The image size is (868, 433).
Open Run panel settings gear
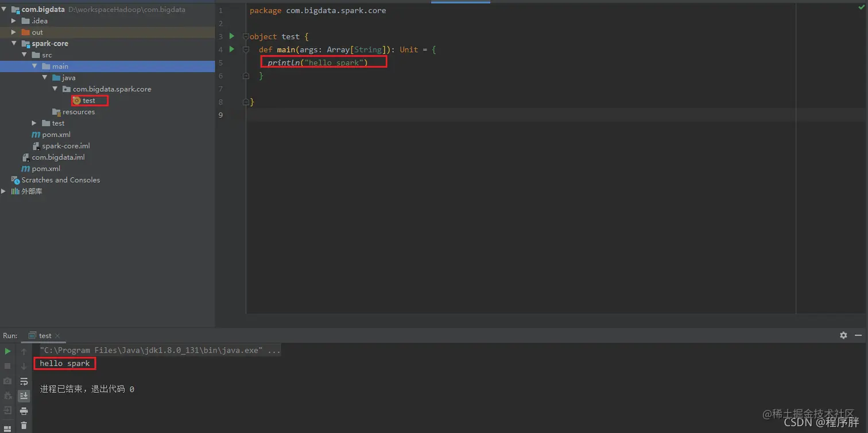pos(843,336)
